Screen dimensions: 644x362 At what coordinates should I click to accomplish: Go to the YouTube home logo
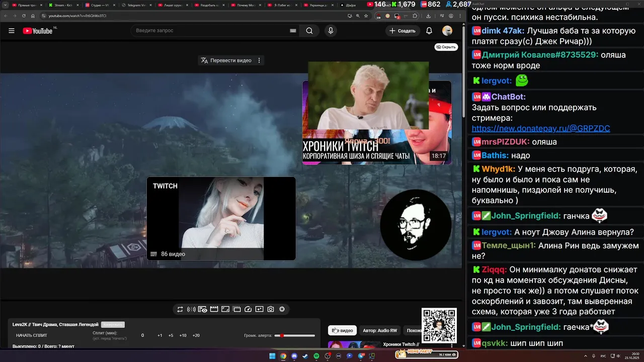coord(38,31)
